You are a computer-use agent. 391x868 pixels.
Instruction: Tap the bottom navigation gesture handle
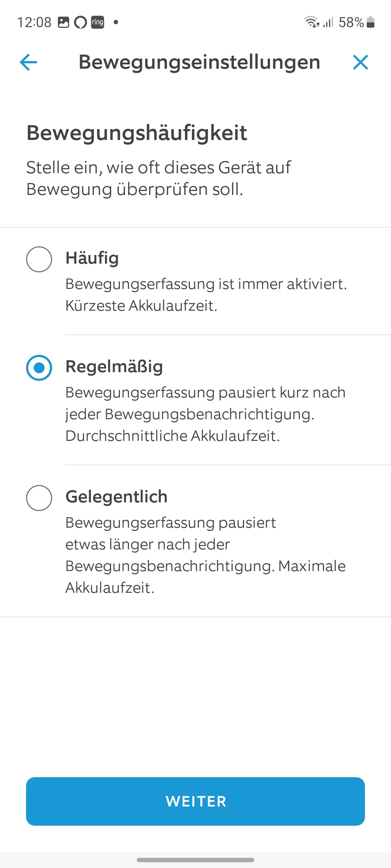[195, 860]
